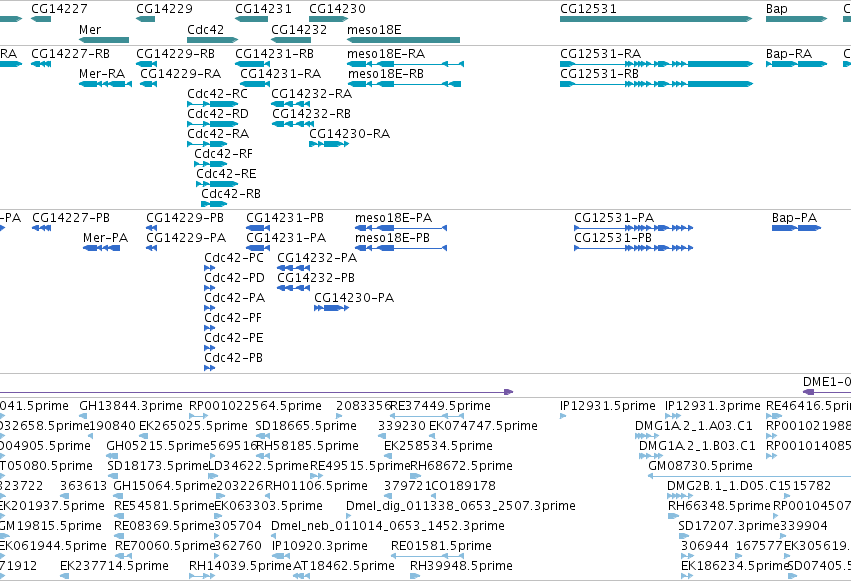Select protein Cdc42-PB
This screenshot has height=581, width=851.
209,368
